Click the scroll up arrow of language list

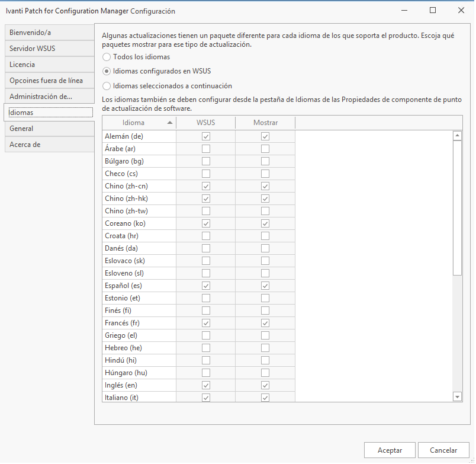[457, 136]
